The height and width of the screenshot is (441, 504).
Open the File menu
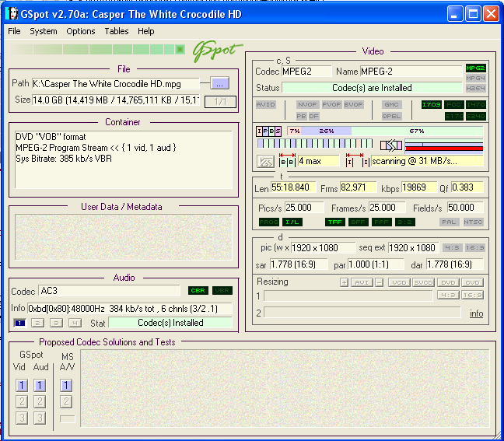coord(14,31)
